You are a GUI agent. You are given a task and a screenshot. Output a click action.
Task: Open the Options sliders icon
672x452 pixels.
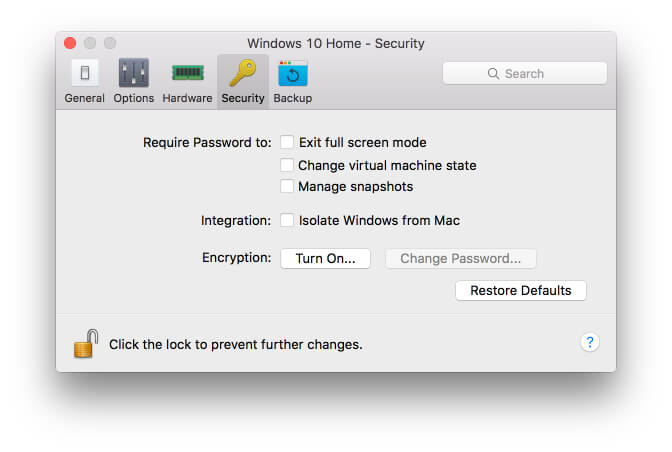(x=134, y=73)
